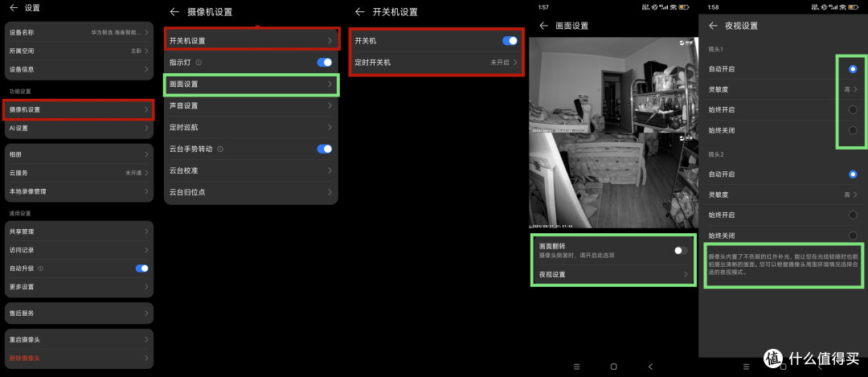Open 画面设置 row in 摄像机设置 list
The width and height of the screenshot is (868, 377).
click(x=252, y=84)
